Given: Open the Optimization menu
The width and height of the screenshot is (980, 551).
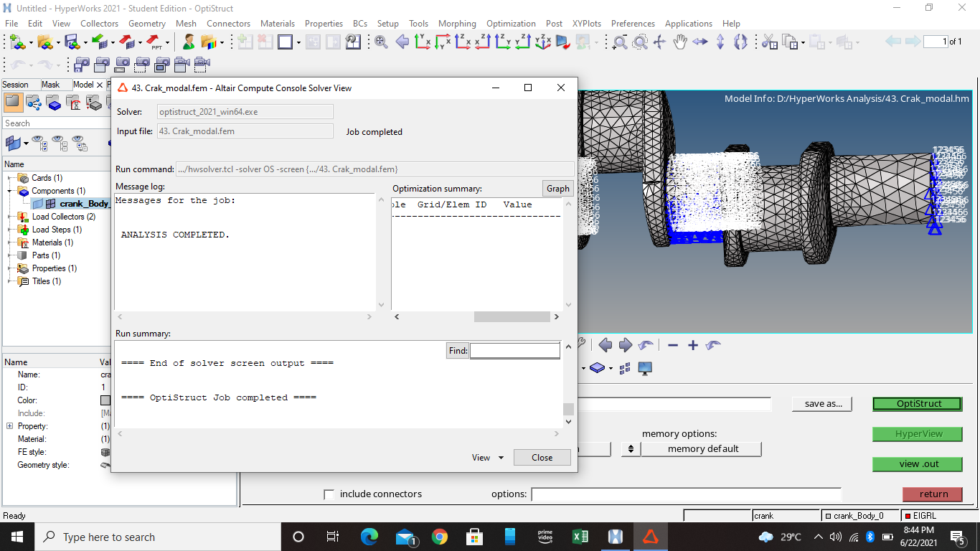Looking at the screenshot, I should point(511,24).
